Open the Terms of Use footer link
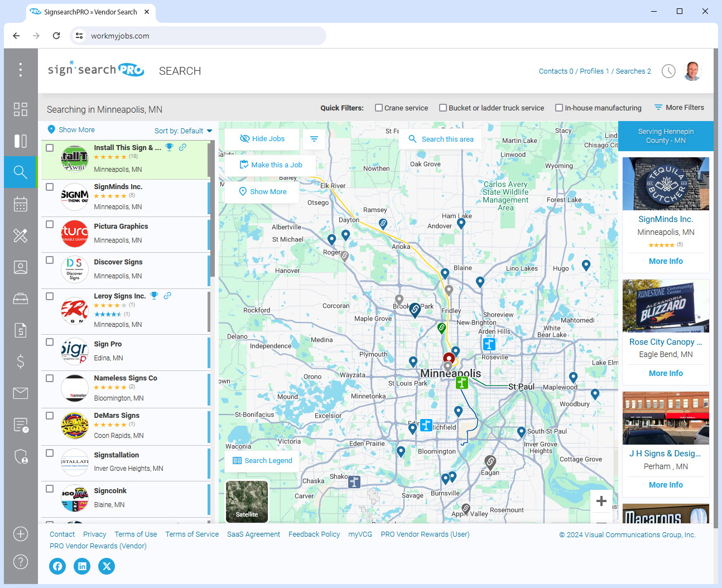The image size is (722, 588). point(136,534)
